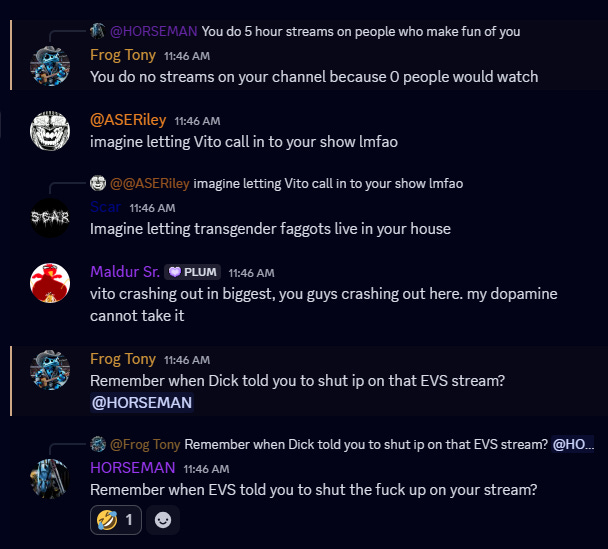Screen dimensions: 608x549
Task: Click small Frog Tony avatar in reply preview
Action: coord(98,444)
